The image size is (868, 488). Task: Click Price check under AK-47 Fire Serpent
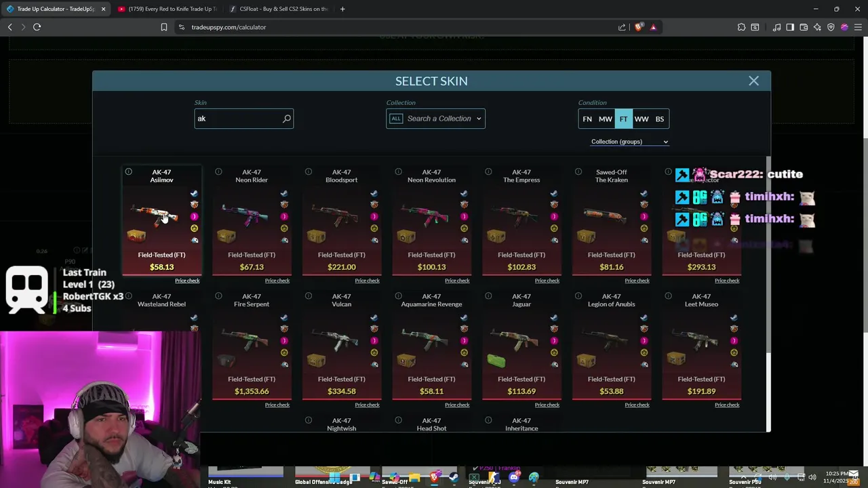277,405
